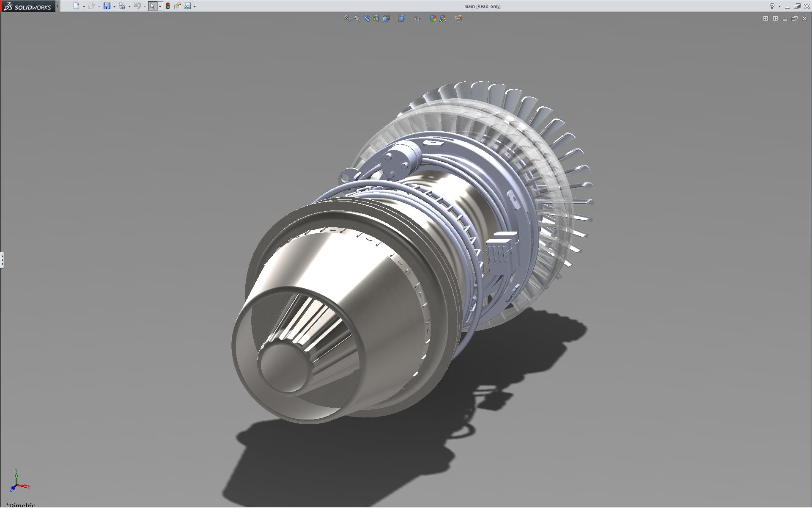Expand the New document dropdown arrow
This screenshot has height=508, width=812.
pyautogui.click(x=84, y=6)
